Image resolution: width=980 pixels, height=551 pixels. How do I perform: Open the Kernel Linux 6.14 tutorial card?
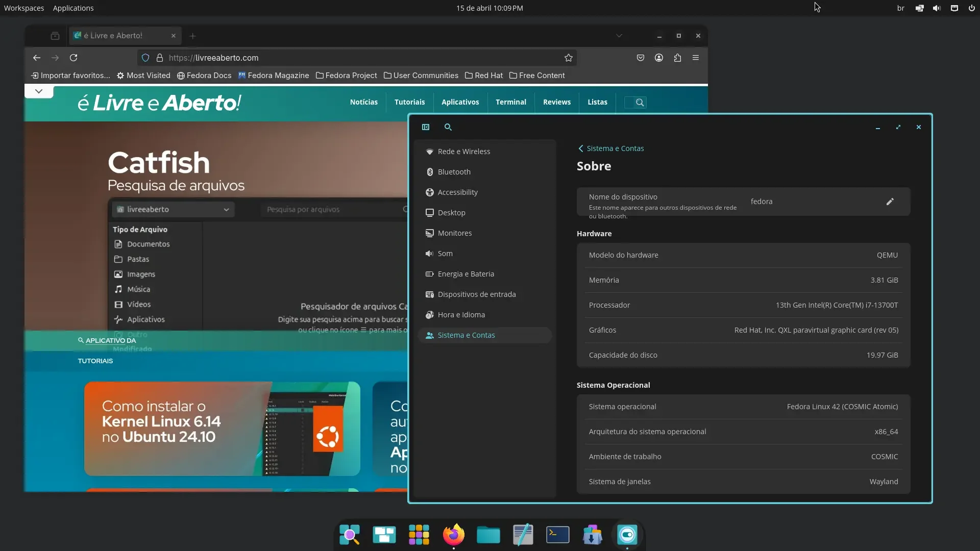click(222, 429)
